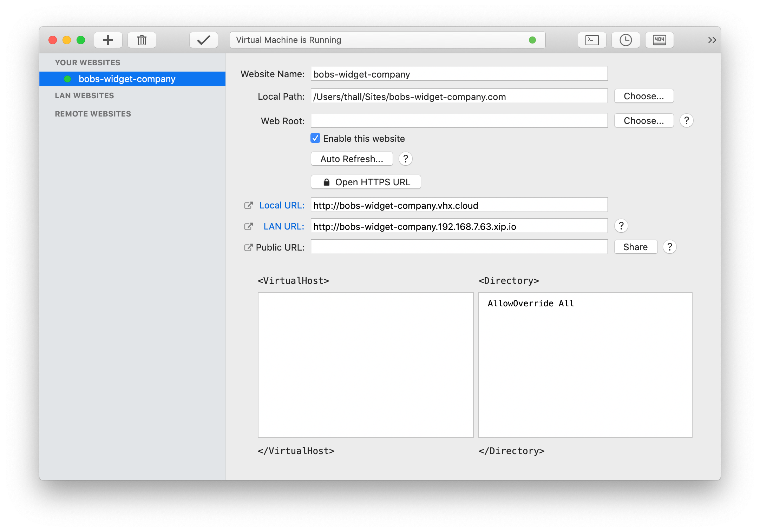Viewport: 760px width, 532px height.
Task: Close the window with red button
Action: (x=53, y=40)
